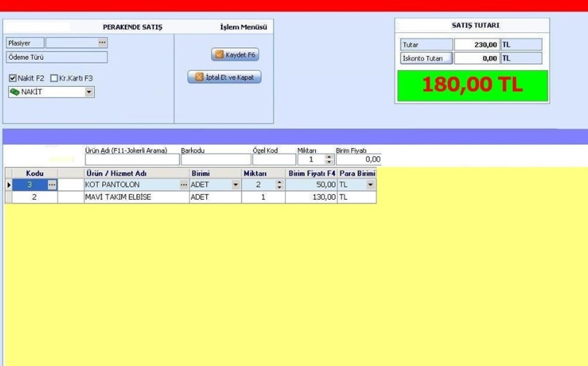Open the Plasiyer lookup ellipsis button
Screen dimensions: 588x366
click(x=102, y=43)
